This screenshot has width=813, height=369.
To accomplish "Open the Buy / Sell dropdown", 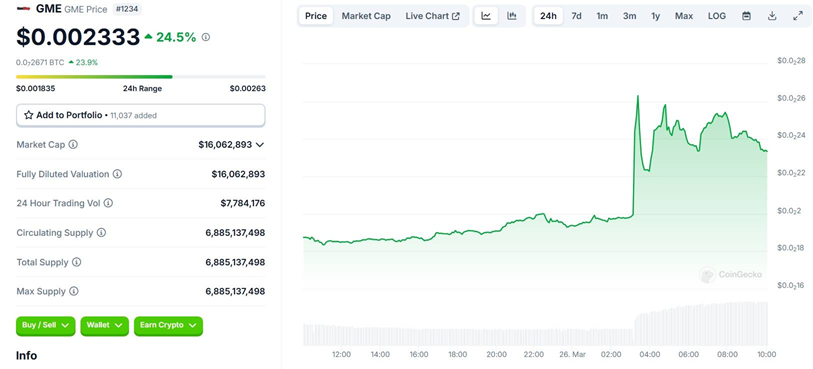I will click(46, 325).
